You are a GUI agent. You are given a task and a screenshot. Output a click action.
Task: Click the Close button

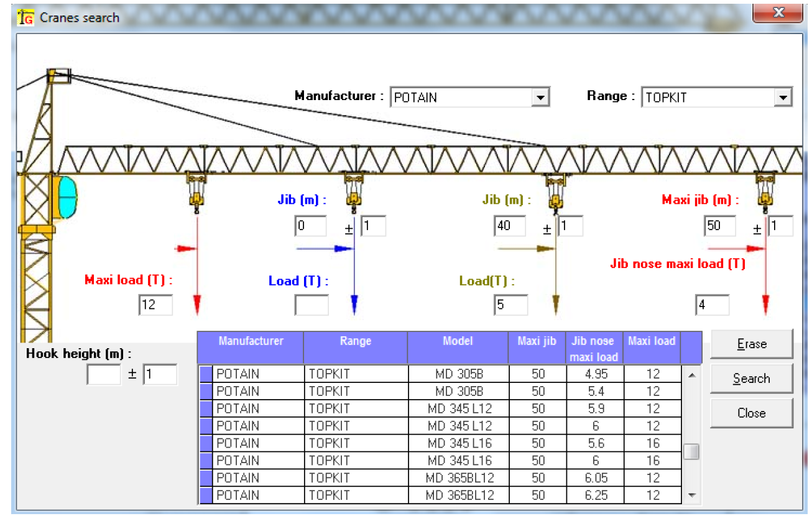point(751,413)
